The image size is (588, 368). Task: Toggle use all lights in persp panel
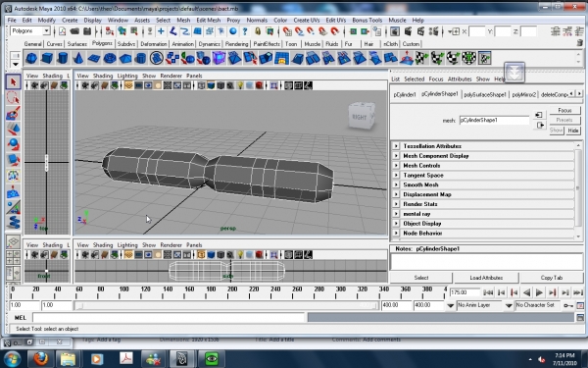tap(240, 85)
